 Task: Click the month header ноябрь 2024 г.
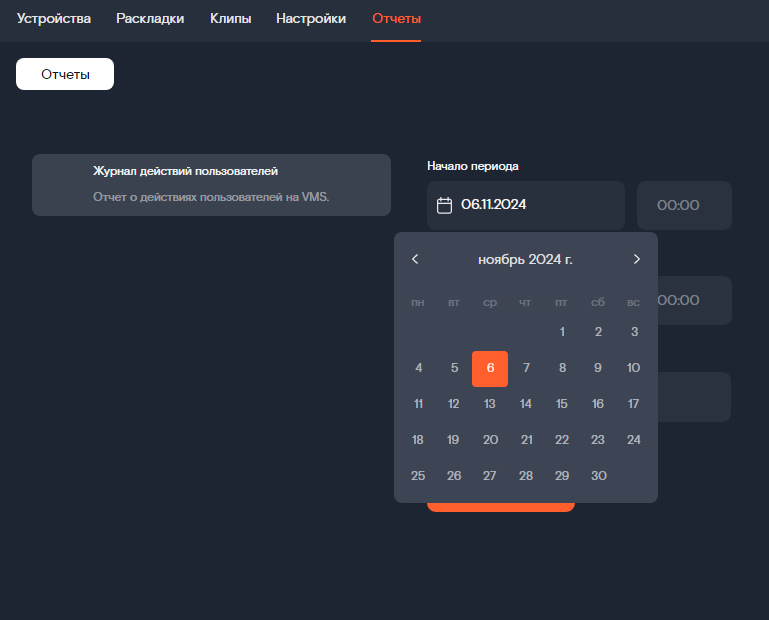(525, 259)
